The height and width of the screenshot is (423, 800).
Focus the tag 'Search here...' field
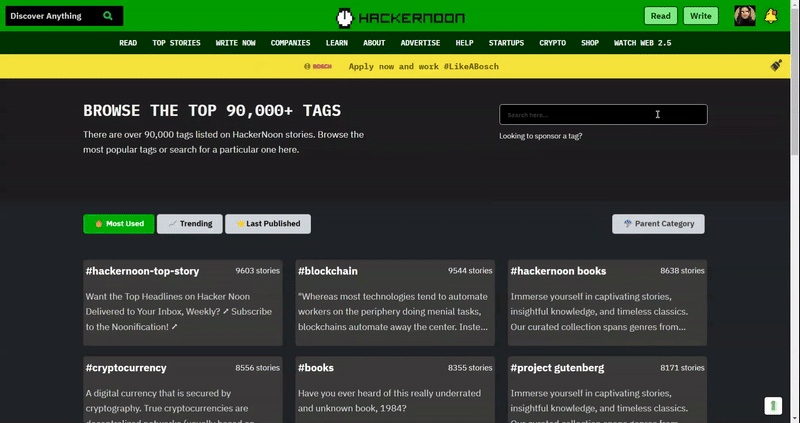pyautogui.click(x=603, y=114)
